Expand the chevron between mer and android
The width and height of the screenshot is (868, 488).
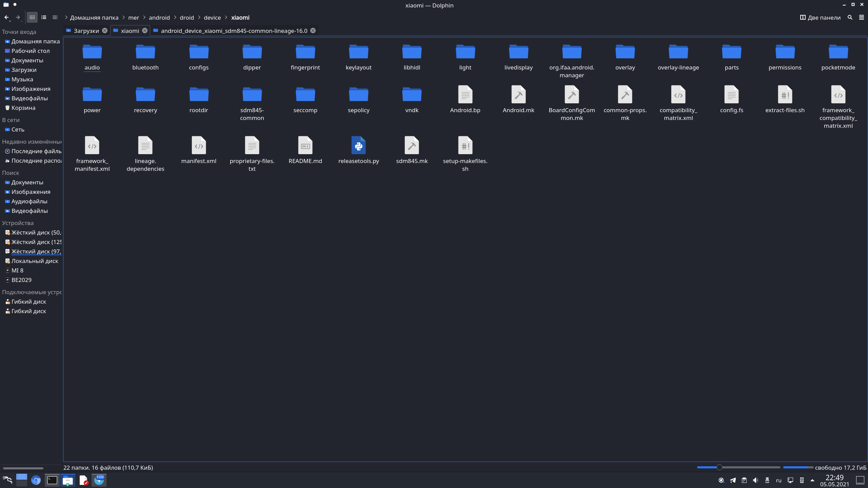pyautogui.click(x=144, y=18)
